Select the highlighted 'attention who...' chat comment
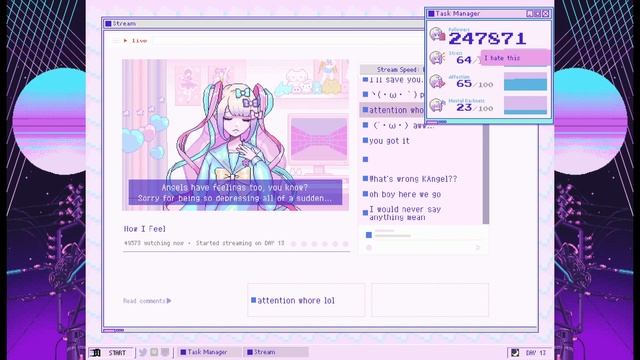The width and height of the screenshot is (640, 360). pos(392,110)
